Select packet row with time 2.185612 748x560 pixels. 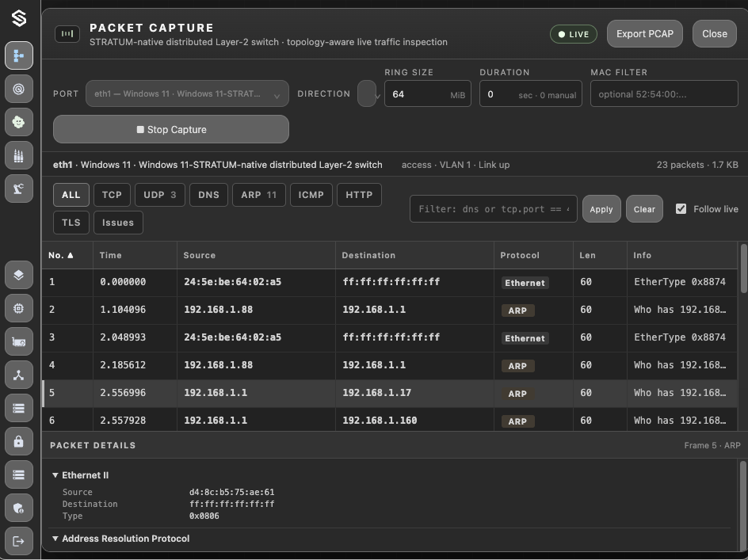[390, 365]
